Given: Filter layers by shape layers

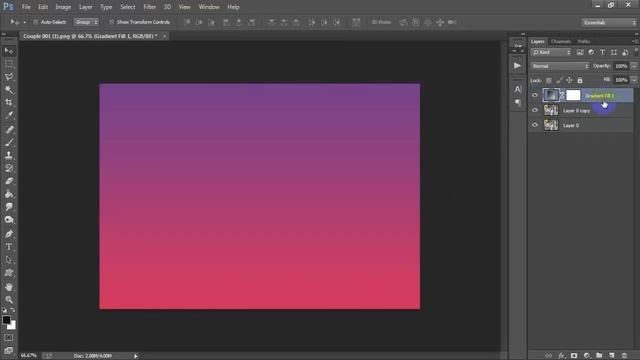Looking at the screenshot, I should point(613,52).
